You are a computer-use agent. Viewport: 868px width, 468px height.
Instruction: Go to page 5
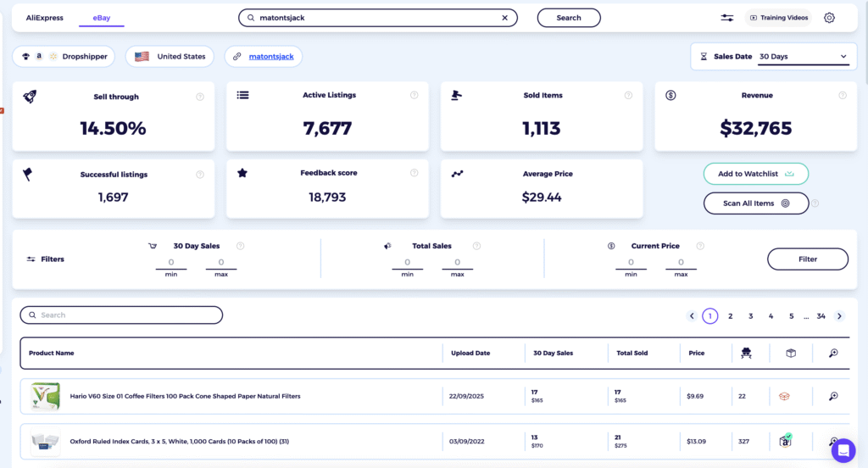791,316
